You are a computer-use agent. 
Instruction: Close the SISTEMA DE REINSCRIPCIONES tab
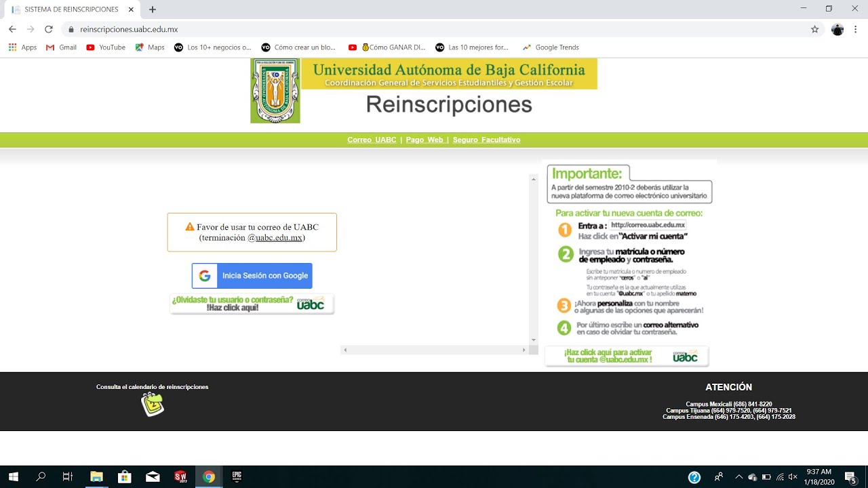click(x=132, y=9)
